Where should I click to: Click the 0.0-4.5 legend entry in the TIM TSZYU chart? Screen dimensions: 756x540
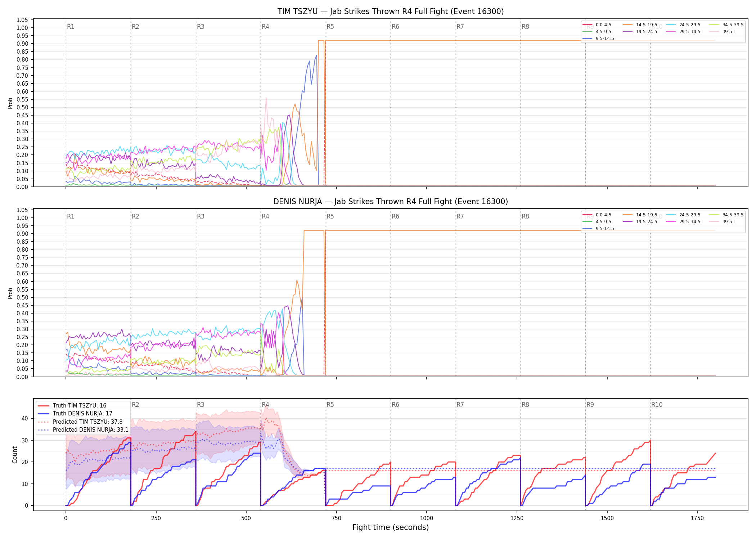[x=597, y=25]
